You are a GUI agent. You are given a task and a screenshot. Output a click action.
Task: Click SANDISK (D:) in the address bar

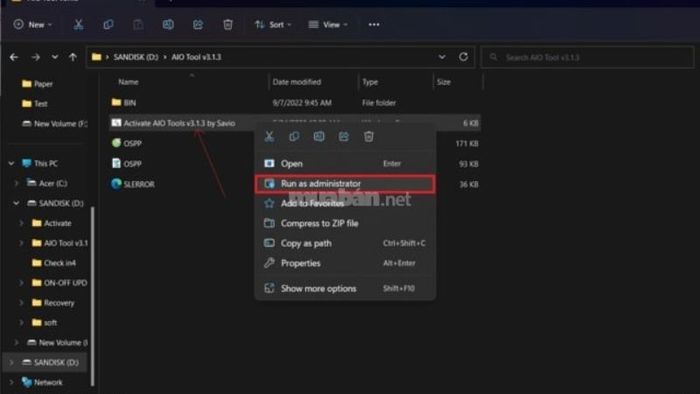coord(136,57)
